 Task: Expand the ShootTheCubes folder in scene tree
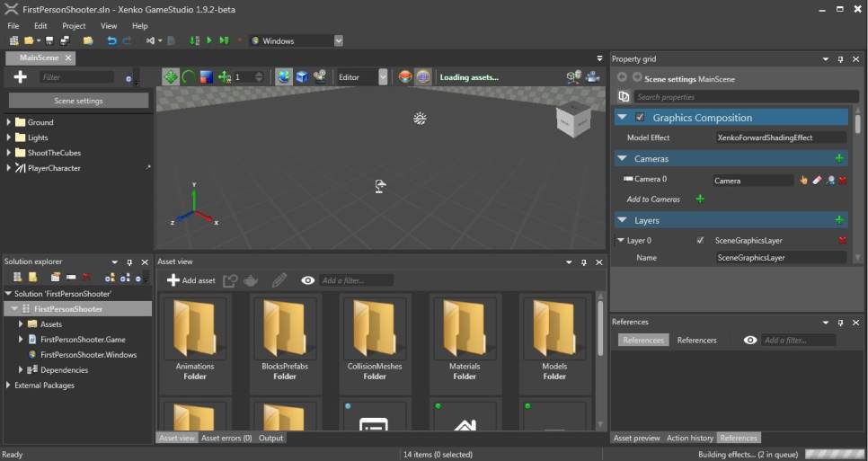point(9,153)
